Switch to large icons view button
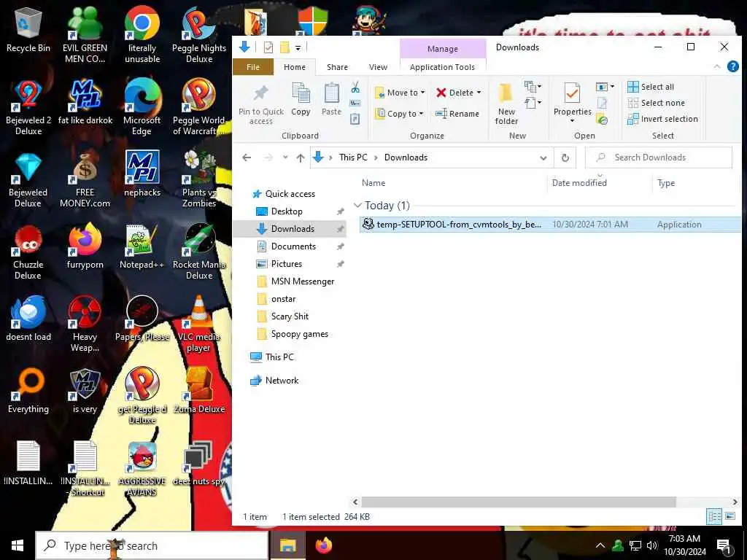Viewport: 747px width, 560px height. [729, 517]
